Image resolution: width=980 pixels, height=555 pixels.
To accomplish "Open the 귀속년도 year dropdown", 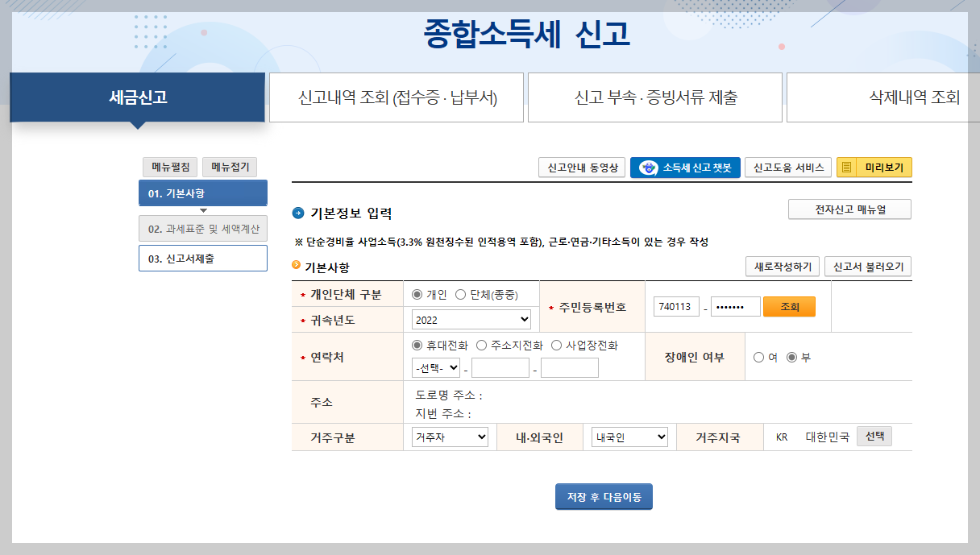I will (x=471, y=319).
